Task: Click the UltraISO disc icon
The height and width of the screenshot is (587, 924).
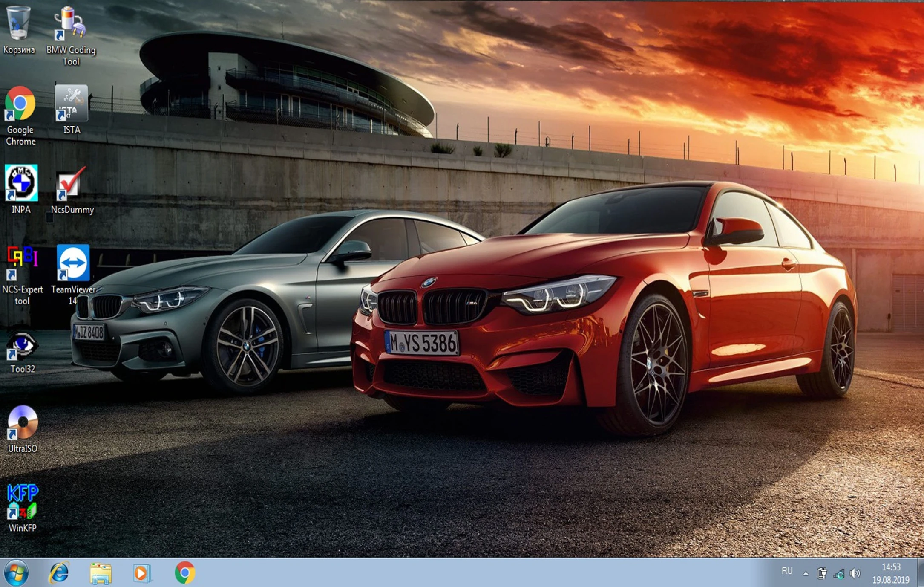Action: click(23, 429)
